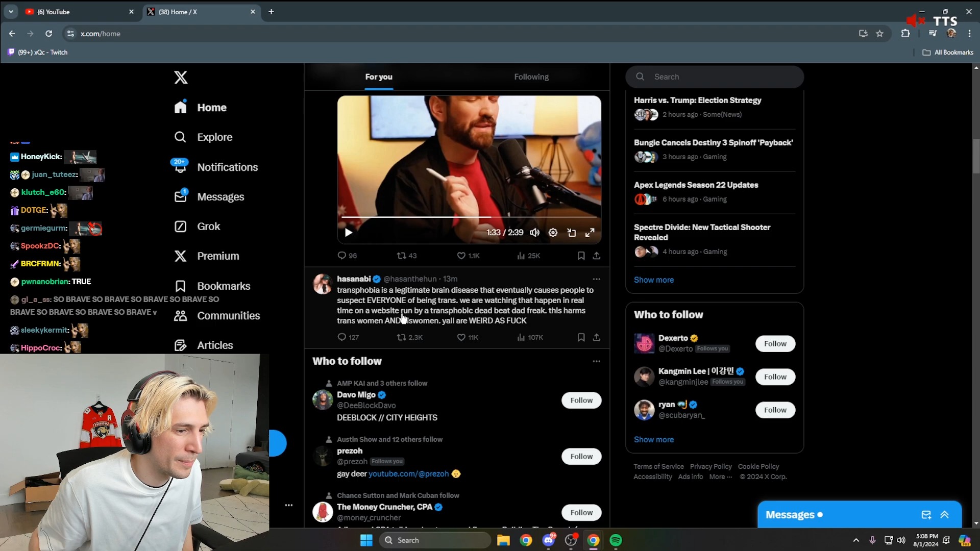Follow prezoh
Viewport: 980px width, 551px height.
pos(581,457)
